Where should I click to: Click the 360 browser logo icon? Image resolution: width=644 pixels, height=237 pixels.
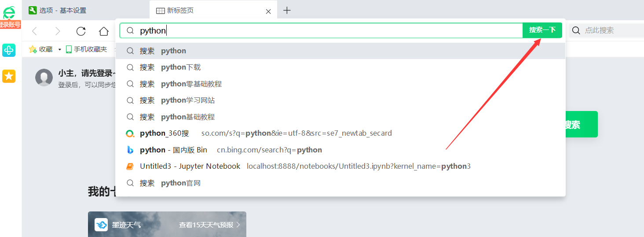point(9,12)
